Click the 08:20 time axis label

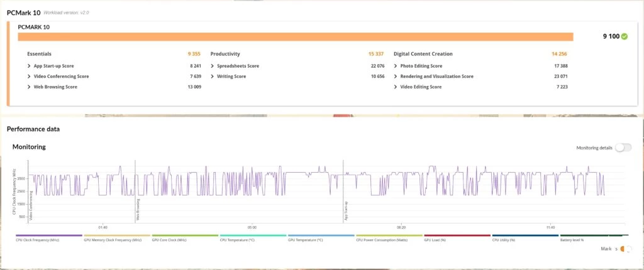401,227
